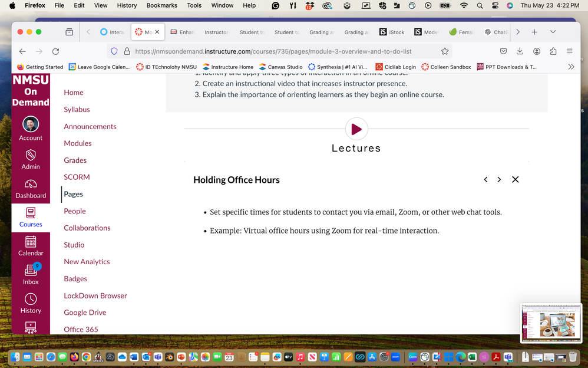Open macOS Spotlight search icon
The image size is (588, 368).
480,5
